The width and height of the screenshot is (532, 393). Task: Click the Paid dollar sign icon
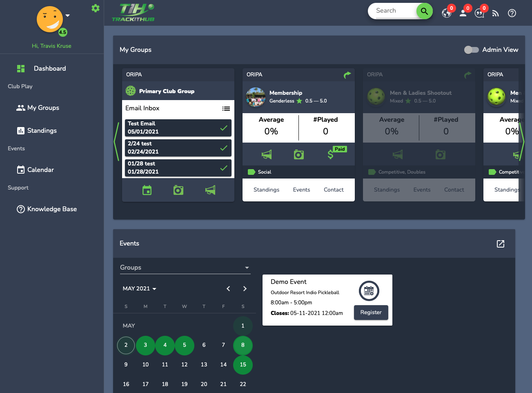click(331, 154)
